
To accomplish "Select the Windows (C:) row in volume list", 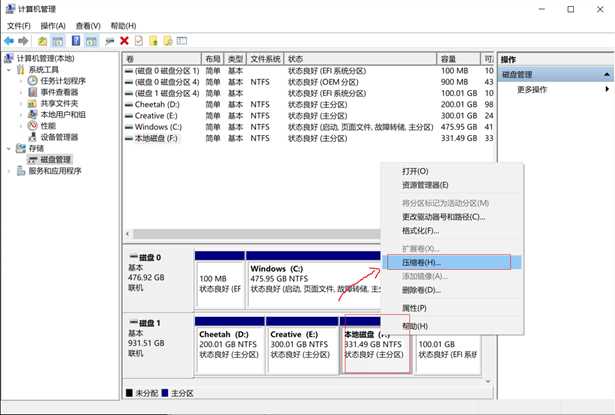I will 308,127.
